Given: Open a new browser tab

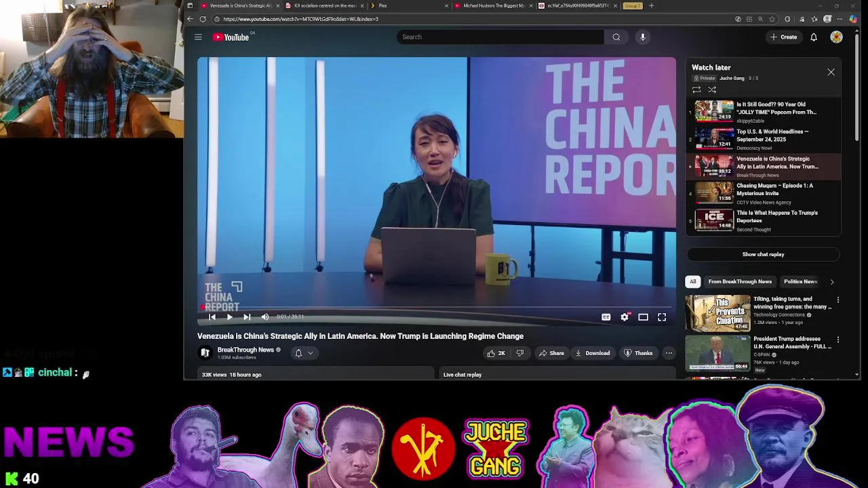Looking at the screenshot, I should click(651, 5).
